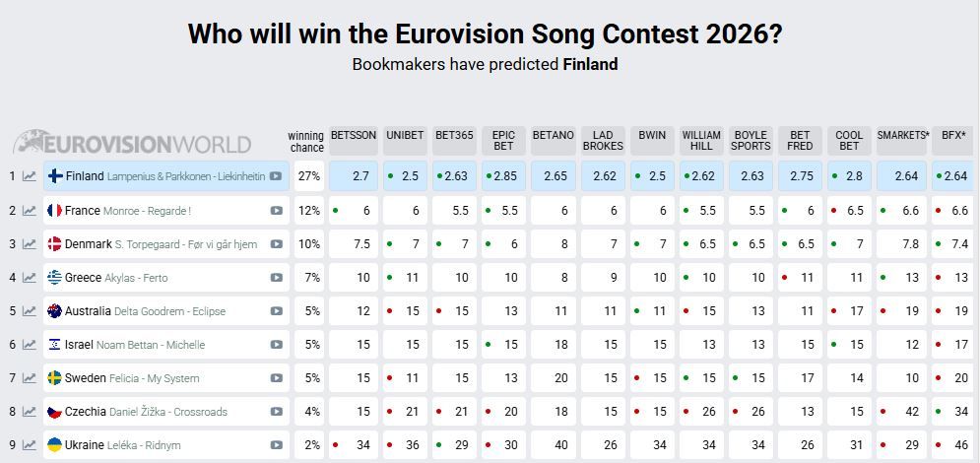The image size is (980, 463).
Task: Select the WILLIAM HILL column header
Action: click(701, 141)
